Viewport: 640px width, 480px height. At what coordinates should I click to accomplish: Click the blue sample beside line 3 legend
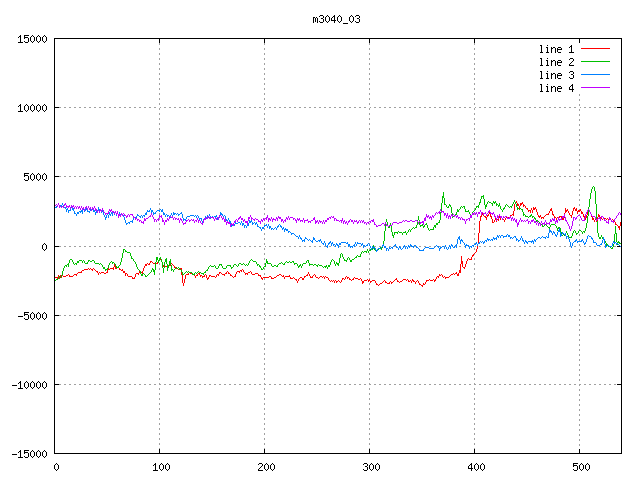[595, 75]
